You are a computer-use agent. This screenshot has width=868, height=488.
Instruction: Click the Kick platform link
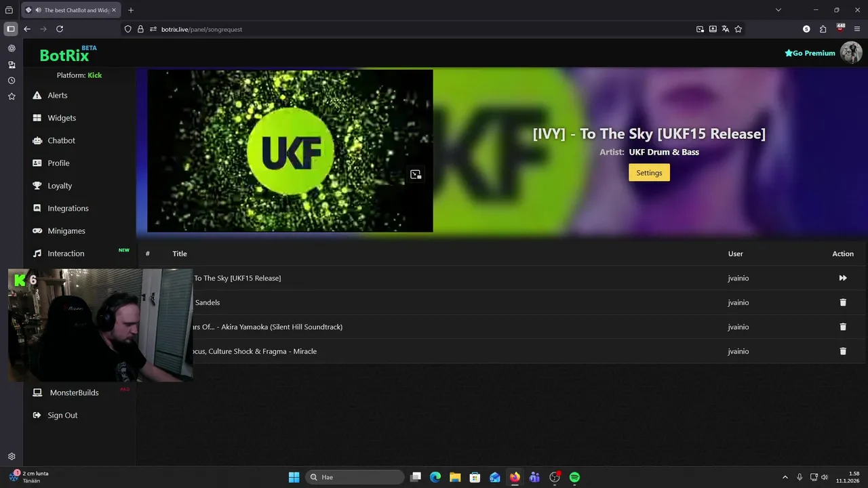95,75
